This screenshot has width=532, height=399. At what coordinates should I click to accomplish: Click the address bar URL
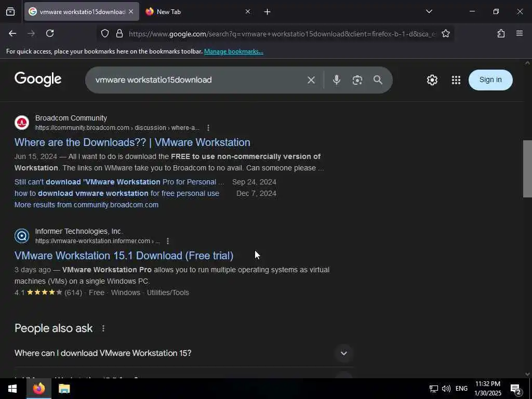pos(282,34)
